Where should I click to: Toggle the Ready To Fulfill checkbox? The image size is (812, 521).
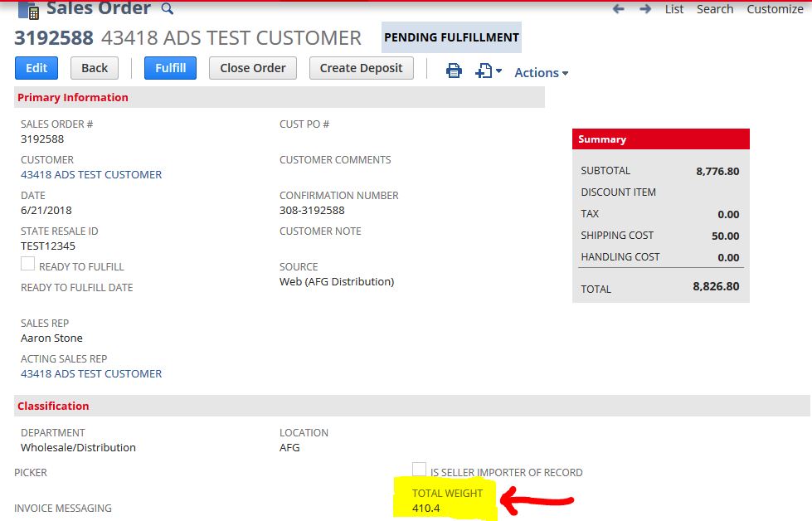coord(27,264)
